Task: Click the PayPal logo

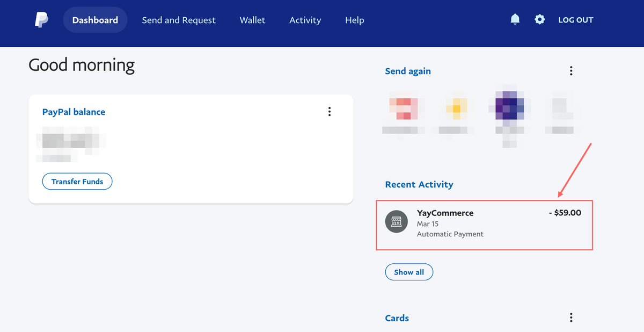Action: [x=41, y=20]
